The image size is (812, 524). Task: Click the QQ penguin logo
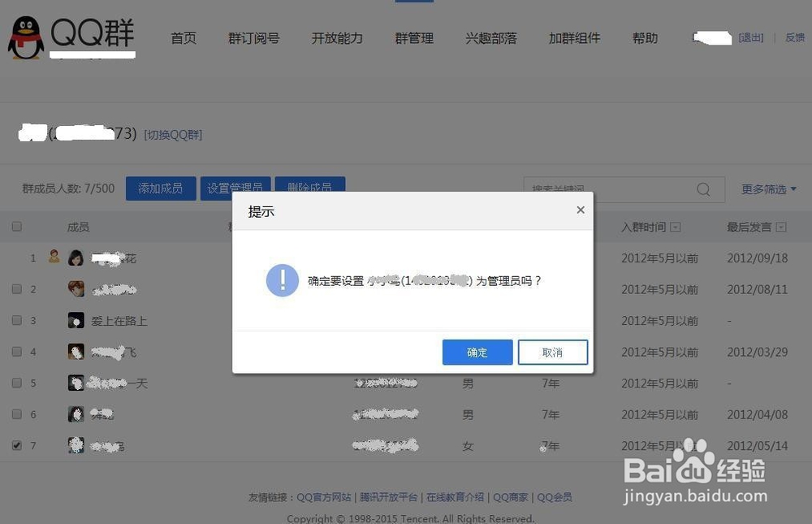(x=26, y=37)
